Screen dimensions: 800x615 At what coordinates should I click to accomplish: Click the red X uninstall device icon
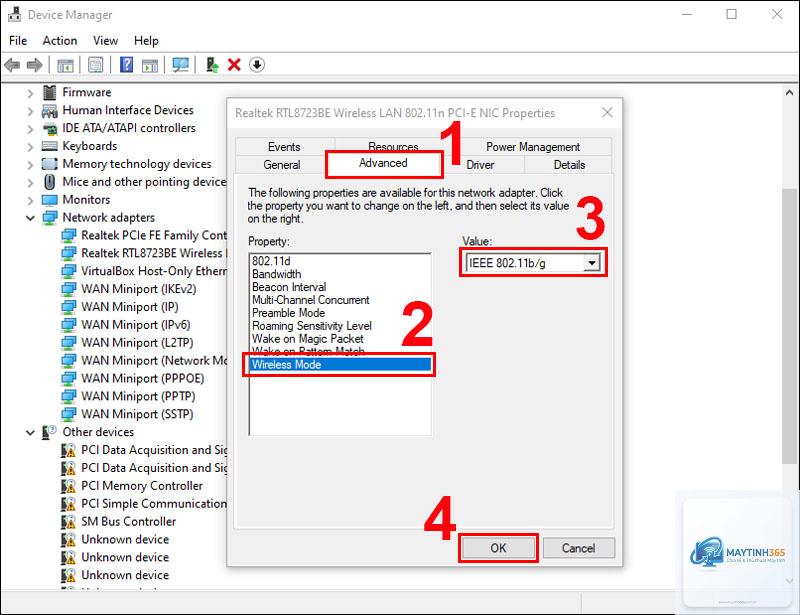[234, 65]
